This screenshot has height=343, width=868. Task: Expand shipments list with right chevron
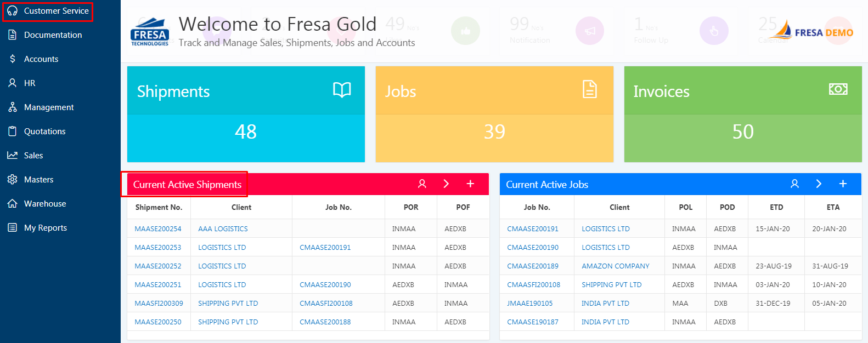click(446, 184)
